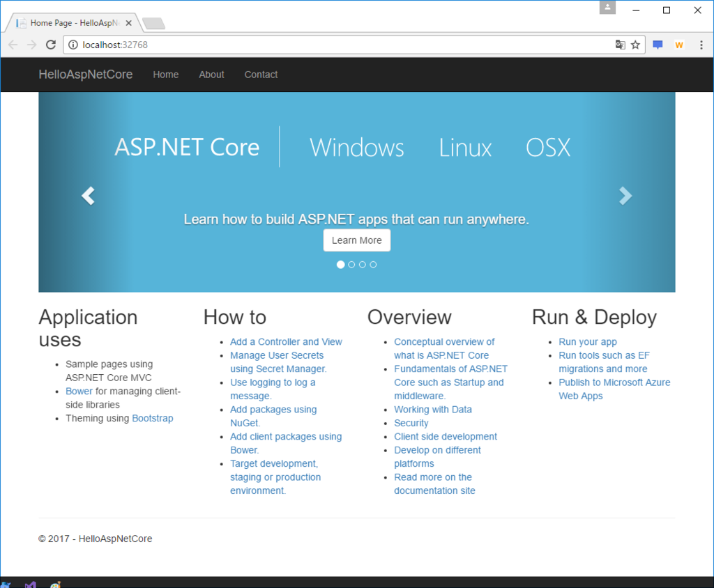Image resolution: width=714 pixels, height=588 pixels.
Task: Select the fourth carousel indicator dot
Action: [374, 265]
